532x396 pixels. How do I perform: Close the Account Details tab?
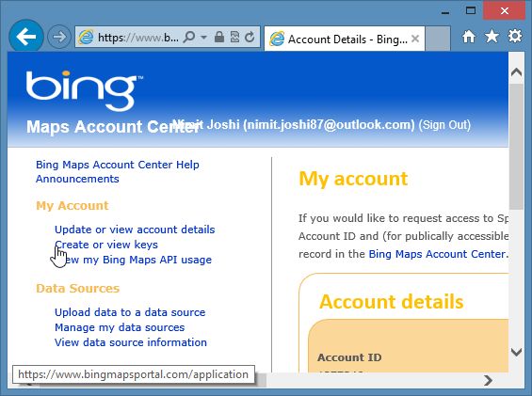415,39
